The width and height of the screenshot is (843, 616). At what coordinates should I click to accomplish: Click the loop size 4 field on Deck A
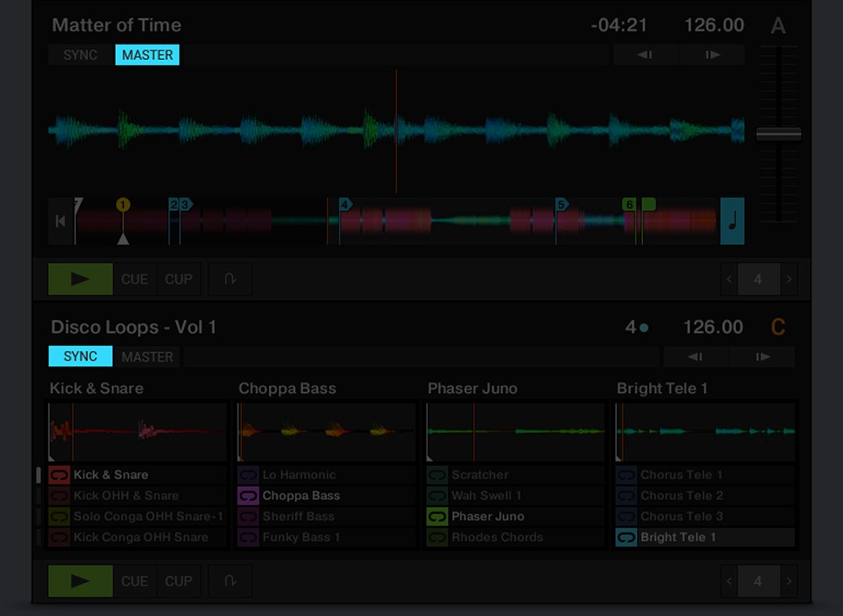759,279
